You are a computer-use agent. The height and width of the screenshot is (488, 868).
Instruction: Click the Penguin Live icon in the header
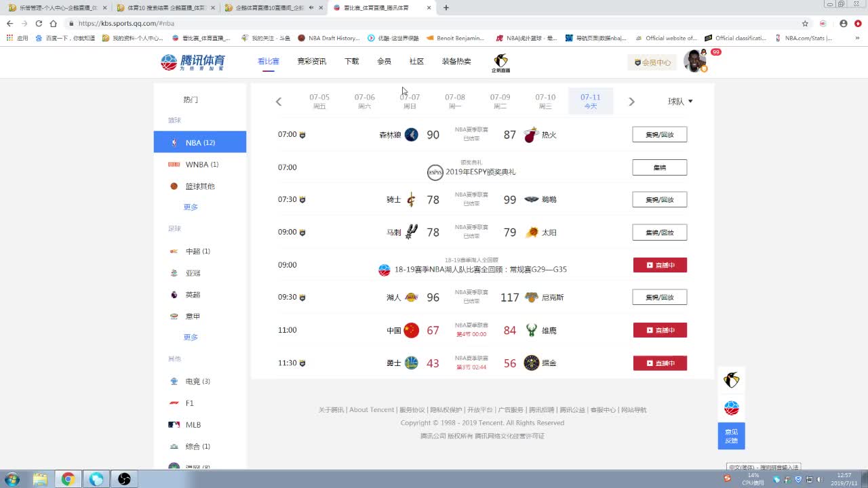[x=500, y=63]
